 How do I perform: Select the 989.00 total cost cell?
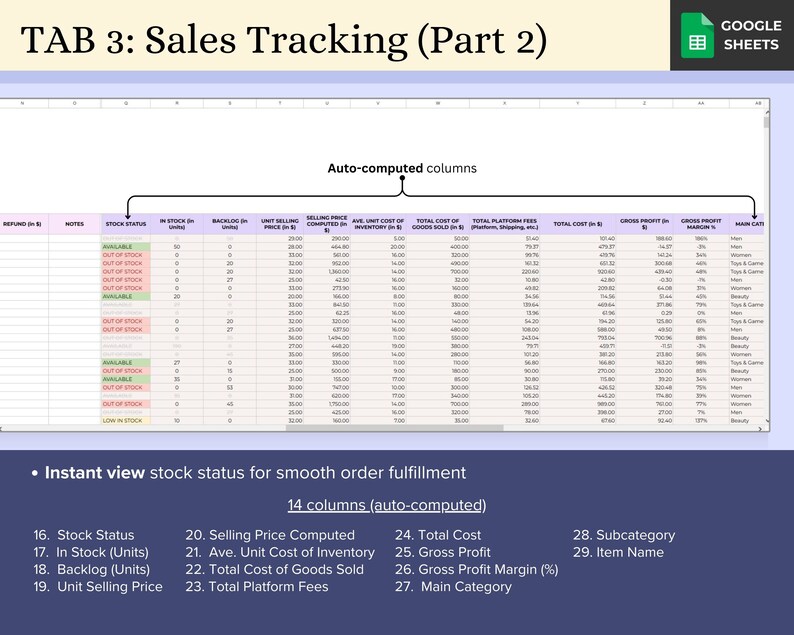(578, 404)
